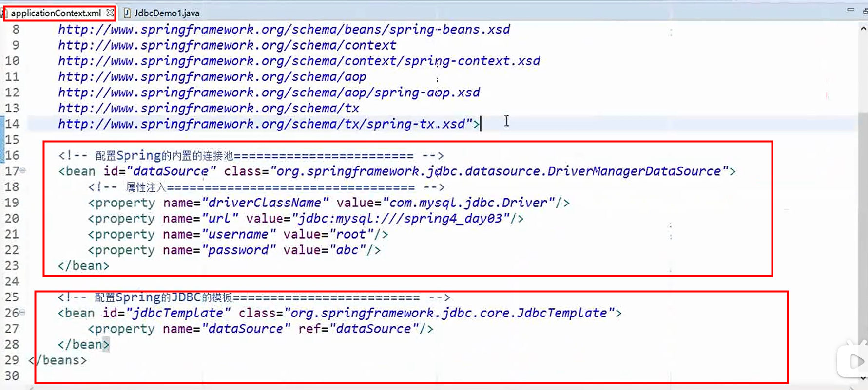
Task: Click the class value org.springframework.jdbc.core.JdbcTemplate
Action: point(449,313)
